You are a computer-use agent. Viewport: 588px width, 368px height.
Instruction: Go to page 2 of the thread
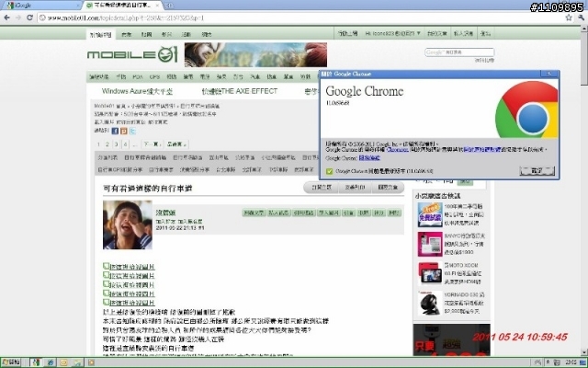tap(107, 144)
